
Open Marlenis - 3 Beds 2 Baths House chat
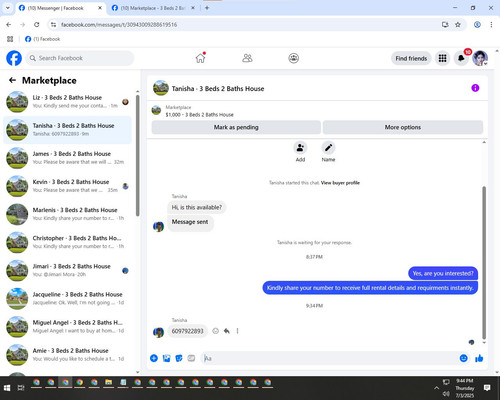(x=67, y=214)
